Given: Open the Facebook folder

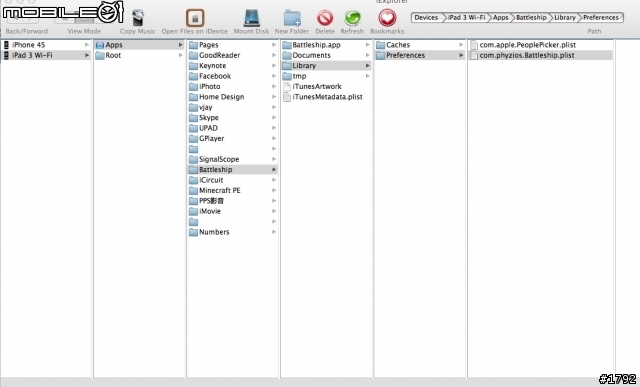Looking at the screenshot, I should (x=233, y=76).
